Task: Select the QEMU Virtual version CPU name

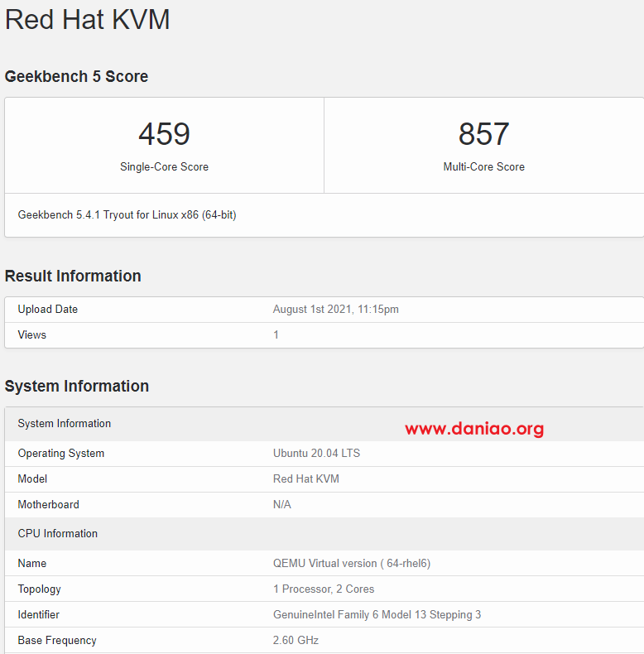Action: coord(352,564)
